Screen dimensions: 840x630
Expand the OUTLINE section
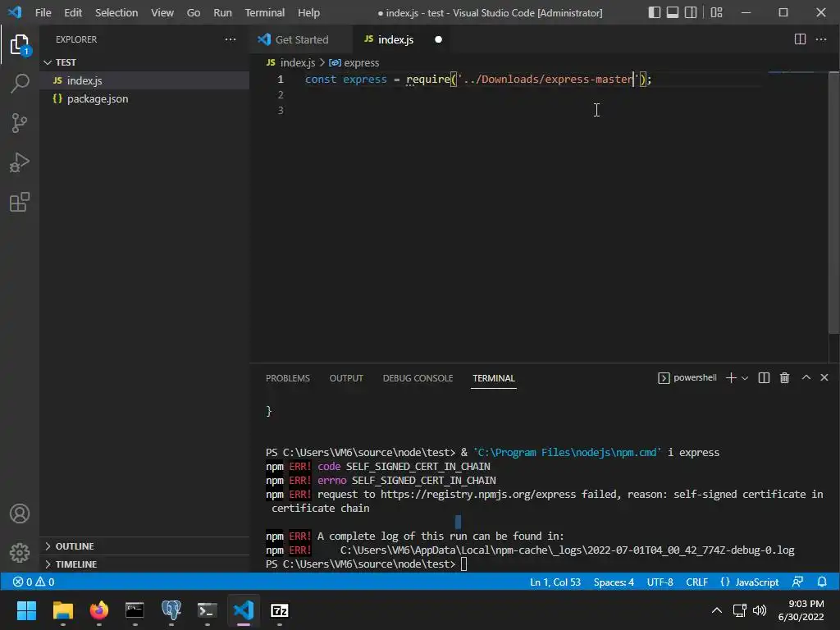[x=144, y=546]
